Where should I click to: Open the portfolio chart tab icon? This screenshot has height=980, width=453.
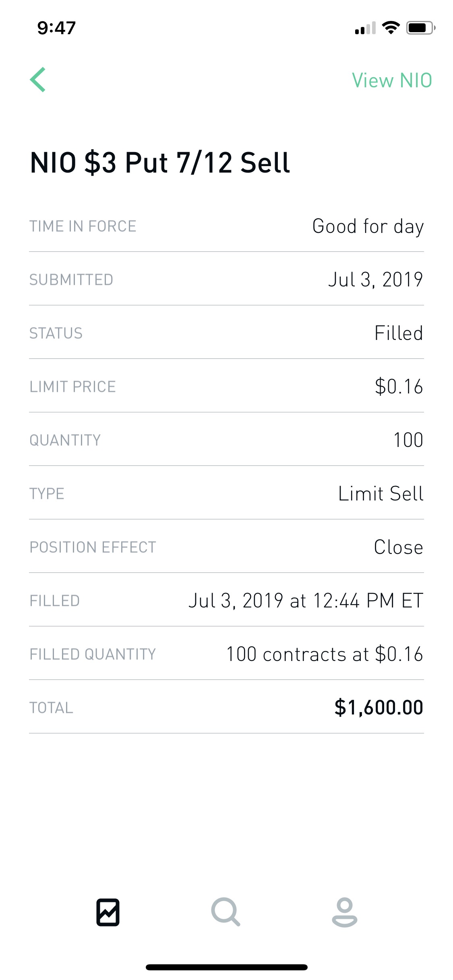pyautogui.click(x=108, y=912)
